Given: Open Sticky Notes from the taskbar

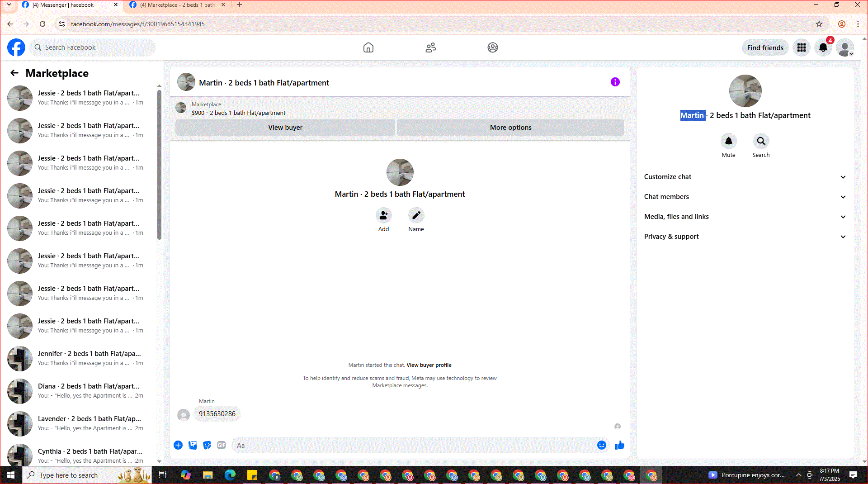Looking at the screenshot, I should pos(252,475).
